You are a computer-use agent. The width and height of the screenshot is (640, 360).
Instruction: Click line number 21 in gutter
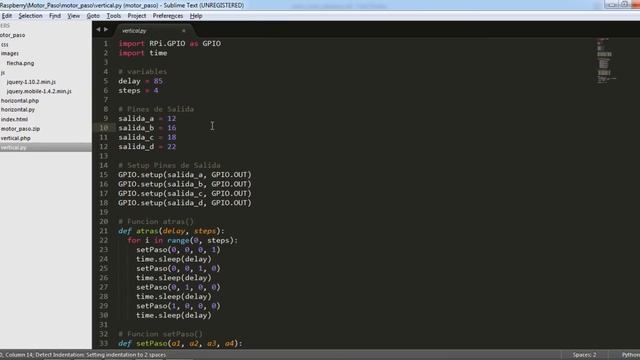coord(104,231)
